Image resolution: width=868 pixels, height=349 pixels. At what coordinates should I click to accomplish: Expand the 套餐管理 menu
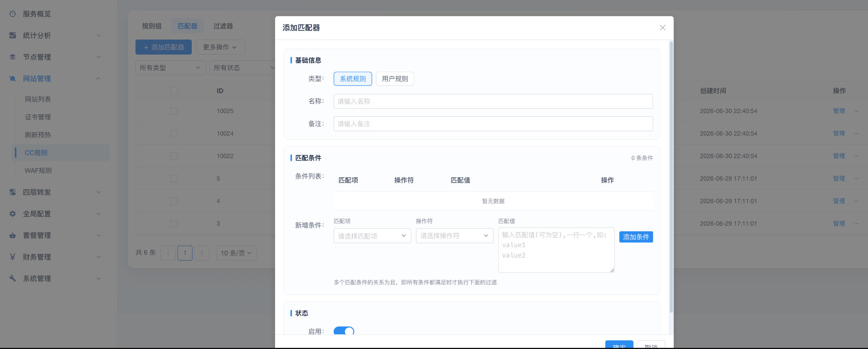click(98, 236)
